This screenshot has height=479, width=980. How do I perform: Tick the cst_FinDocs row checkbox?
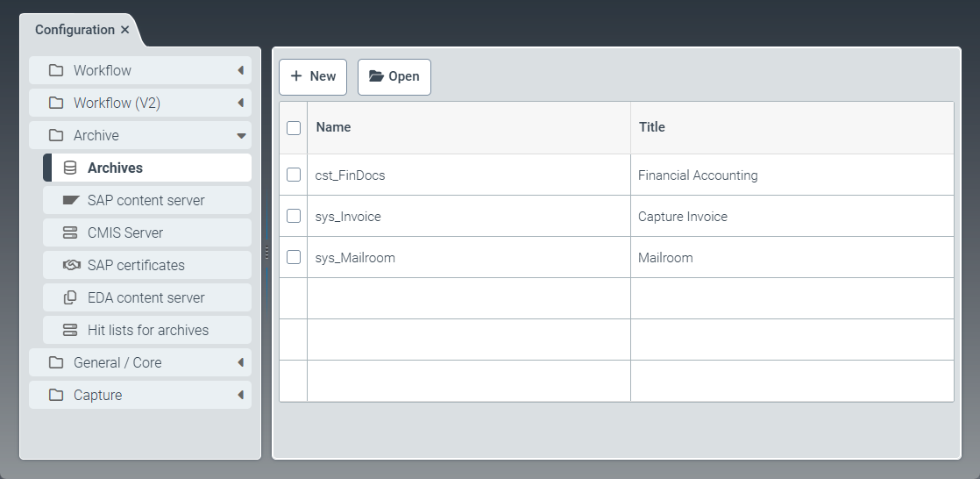click(x=294, y=175)
